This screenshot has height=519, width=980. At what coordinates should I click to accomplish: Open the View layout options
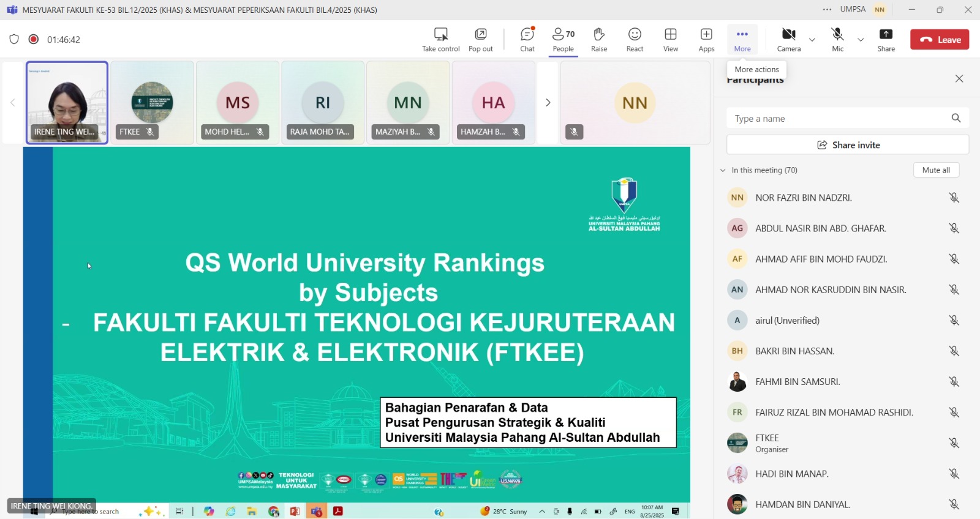coord(671,40)
